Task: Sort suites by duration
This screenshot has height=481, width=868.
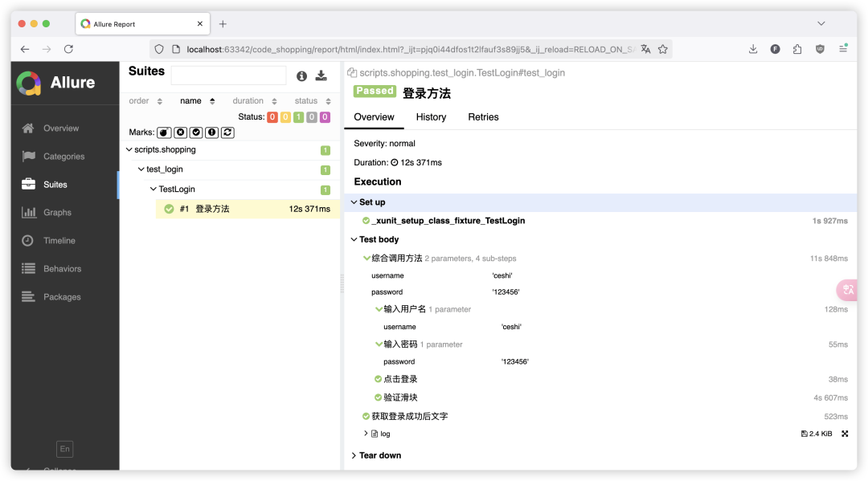Action: pyautogui.click(x=255, y=100)
